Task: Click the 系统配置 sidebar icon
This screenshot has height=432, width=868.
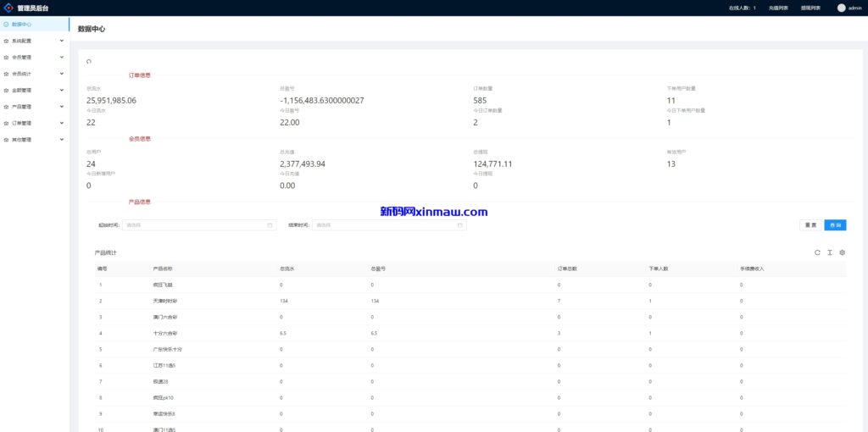Action: [x=7, y=41]
